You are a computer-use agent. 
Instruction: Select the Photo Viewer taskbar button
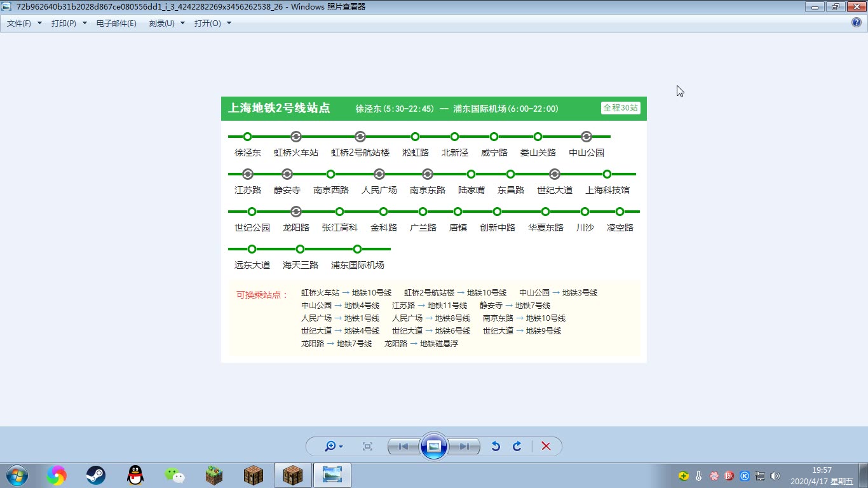pos(332,475)
